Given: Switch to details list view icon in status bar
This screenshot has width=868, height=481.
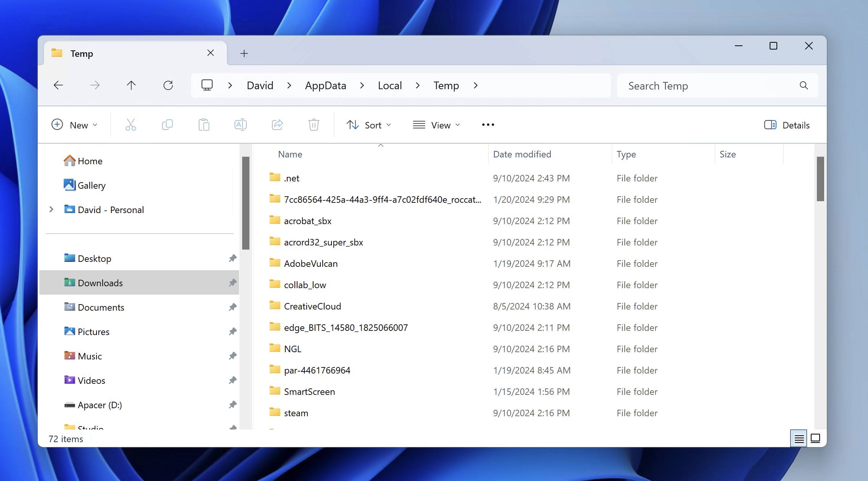Looking at the screenshot, I should (799, 439).
